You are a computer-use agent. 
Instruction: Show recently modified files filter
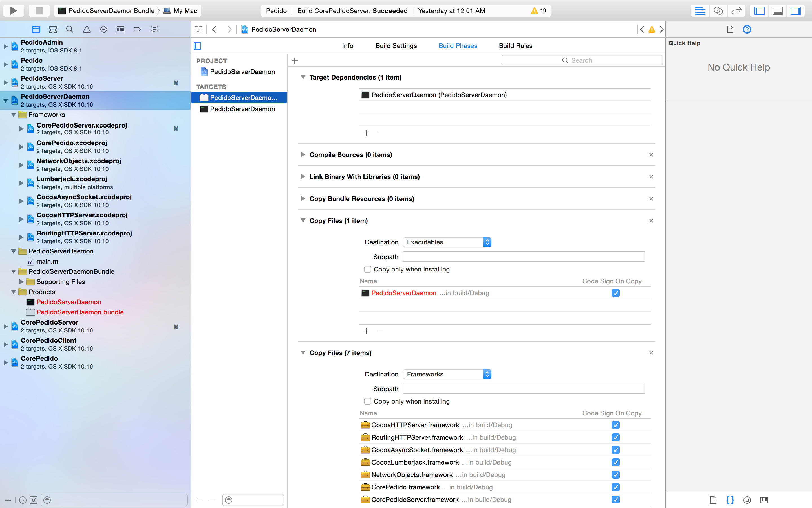(x=23, y=500)
